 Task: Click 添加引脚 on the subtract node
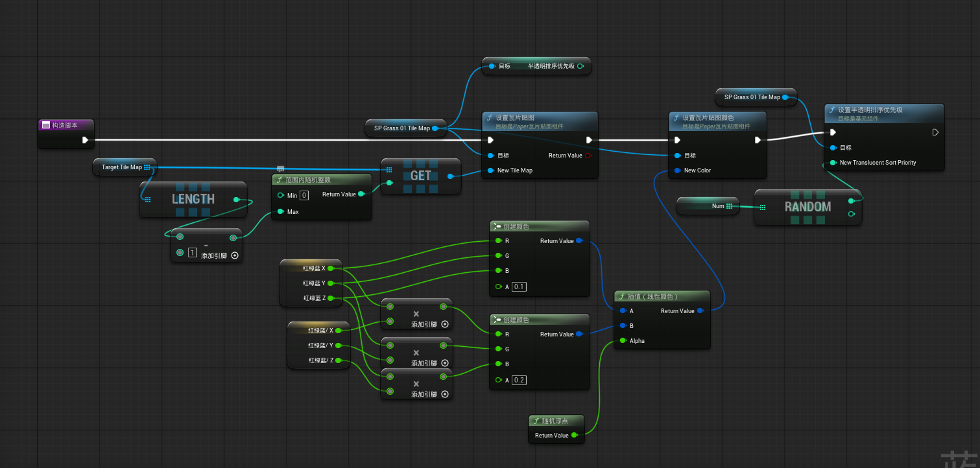(x=220, y=255)
